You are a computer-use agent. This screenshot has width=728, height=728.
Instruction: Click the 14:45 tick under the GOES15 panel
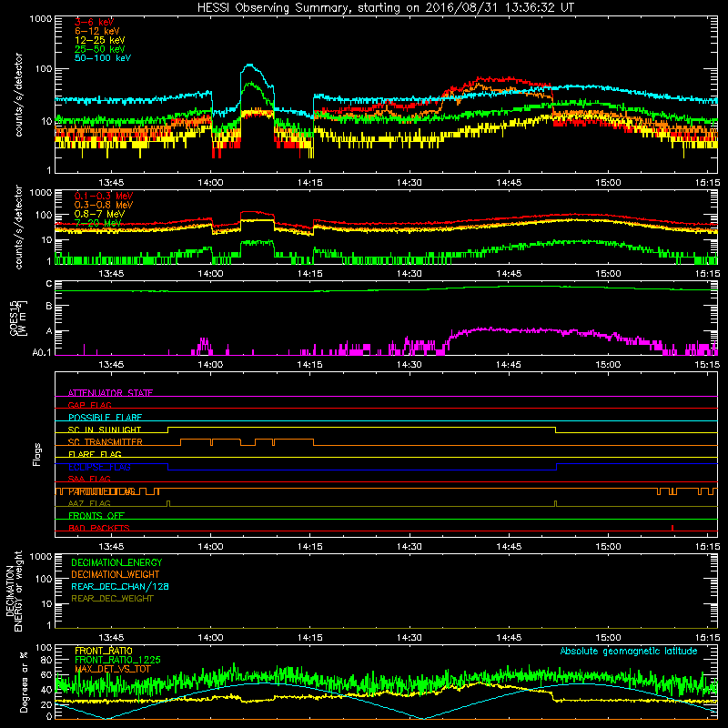click(x=509, y=365)
